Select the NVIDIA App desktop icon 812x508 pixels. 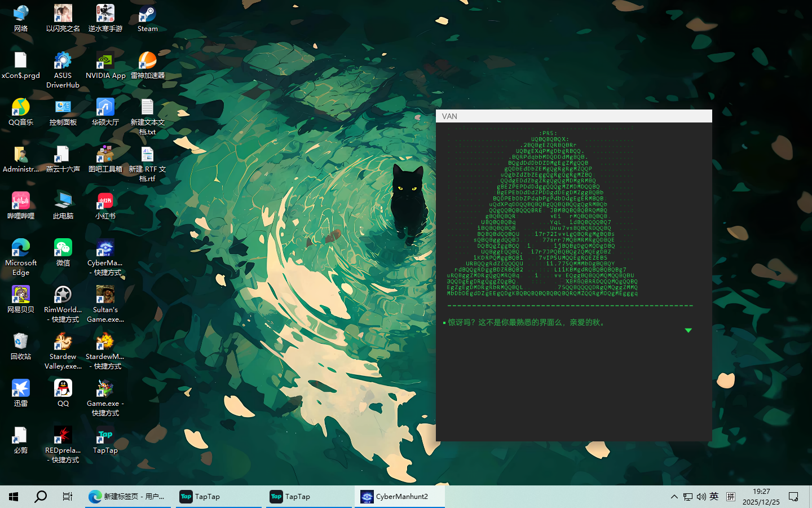(105, 65)
